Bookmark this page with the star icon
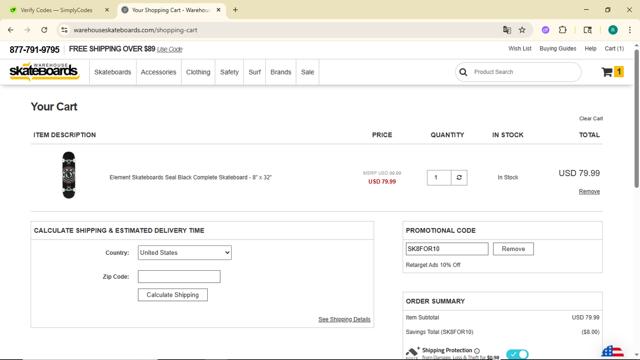Image resolution: width=640 pixels, height=360 pixels. pos(522,30)
